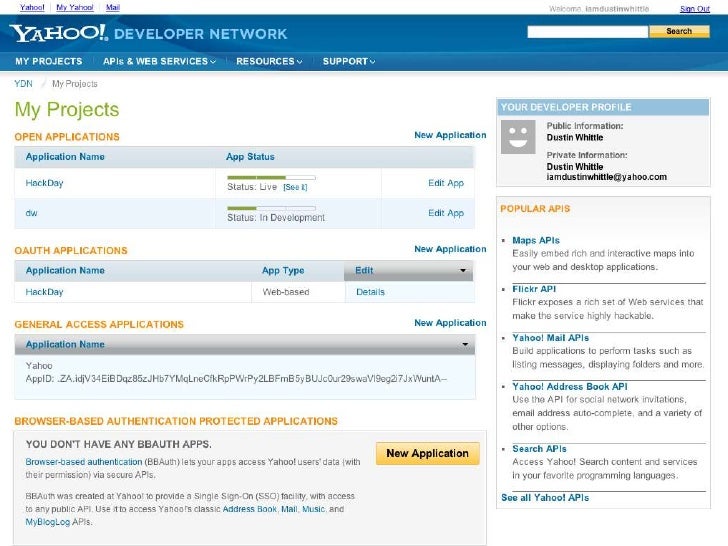Open the Search APIs link
728x546 pixels.
click(539, 449)
